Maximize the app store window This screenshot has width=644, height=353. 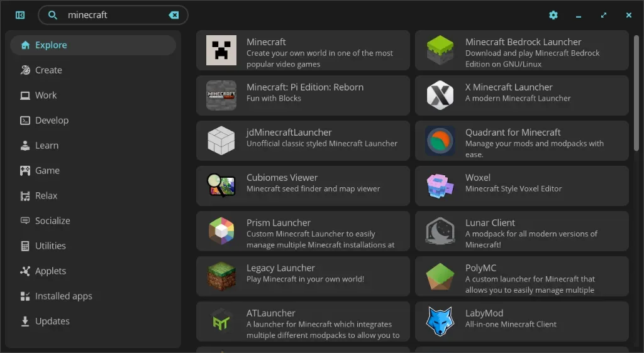tap(603, 15)
